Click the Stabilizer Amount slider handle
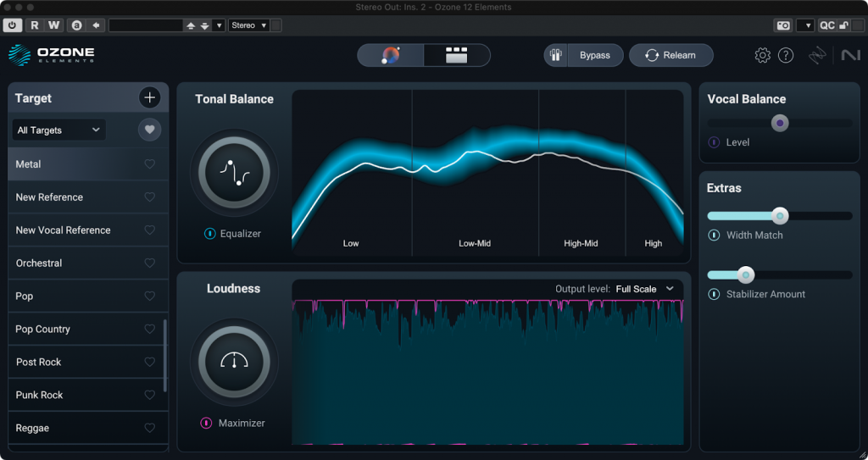Image resolution: width=868 pixels, height=460 pixels. tap(745, 275)
